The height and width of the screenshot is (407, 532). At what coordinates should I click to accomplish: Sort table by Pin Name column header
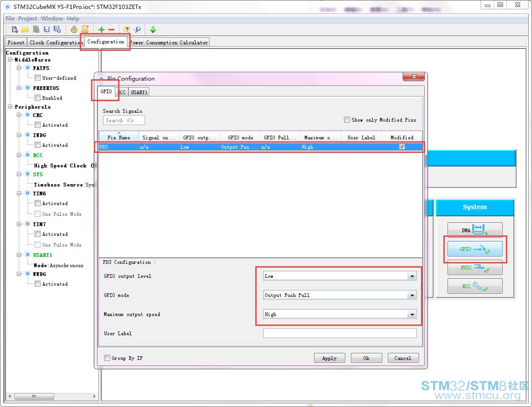(x=119, y=137)
